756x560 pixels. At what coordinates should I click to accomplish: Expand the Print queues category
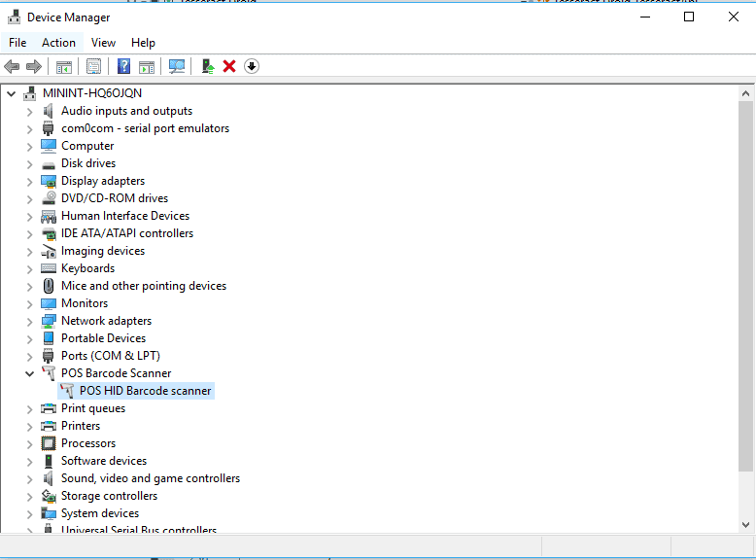click(29, 409)
